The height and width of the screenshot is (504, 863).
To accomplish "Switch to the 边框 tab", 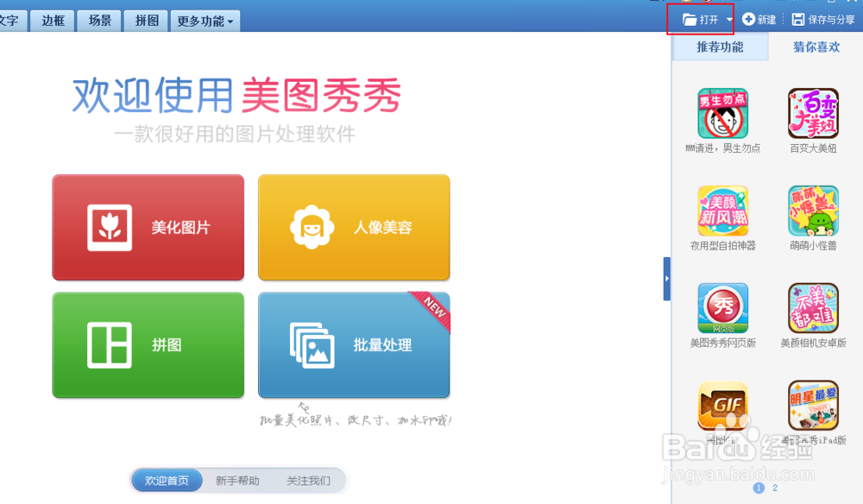I will (x=52, y=20).
